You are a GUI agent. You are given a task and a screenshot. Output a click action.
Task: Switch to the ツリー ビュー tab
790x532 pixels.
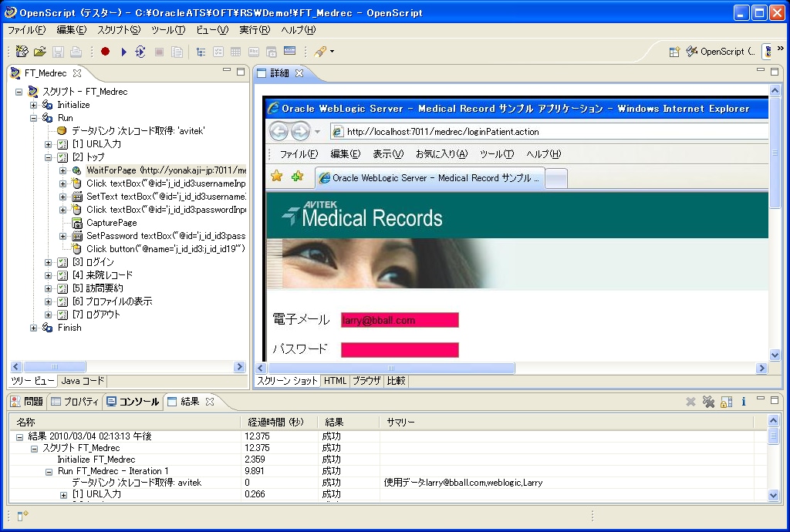[x=32, y=381]
